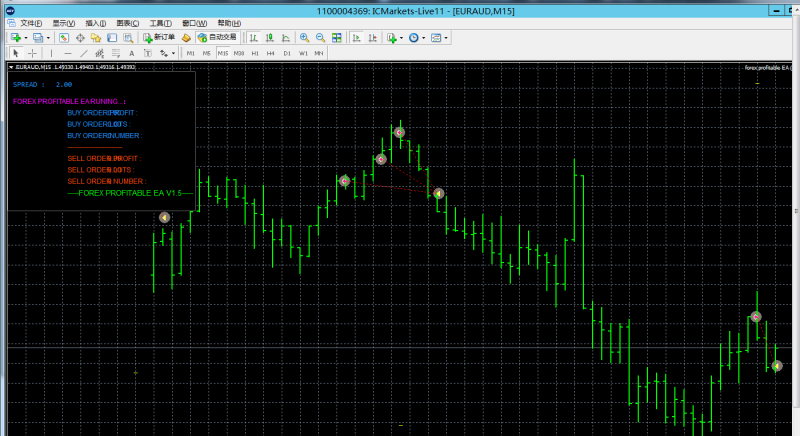Zoom in on the chart
The height and width of the screenshot is (436, 800).
pos(305,38)
